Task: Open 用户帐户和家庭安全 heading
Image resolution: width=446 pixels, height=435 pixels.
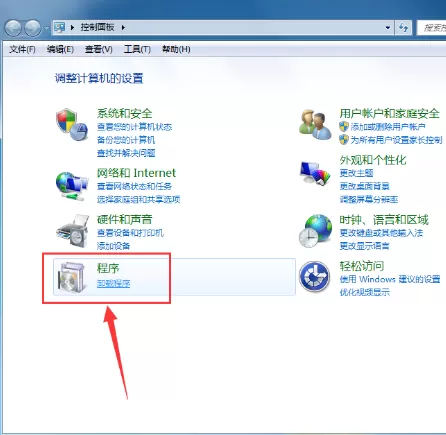Action: 389,113
